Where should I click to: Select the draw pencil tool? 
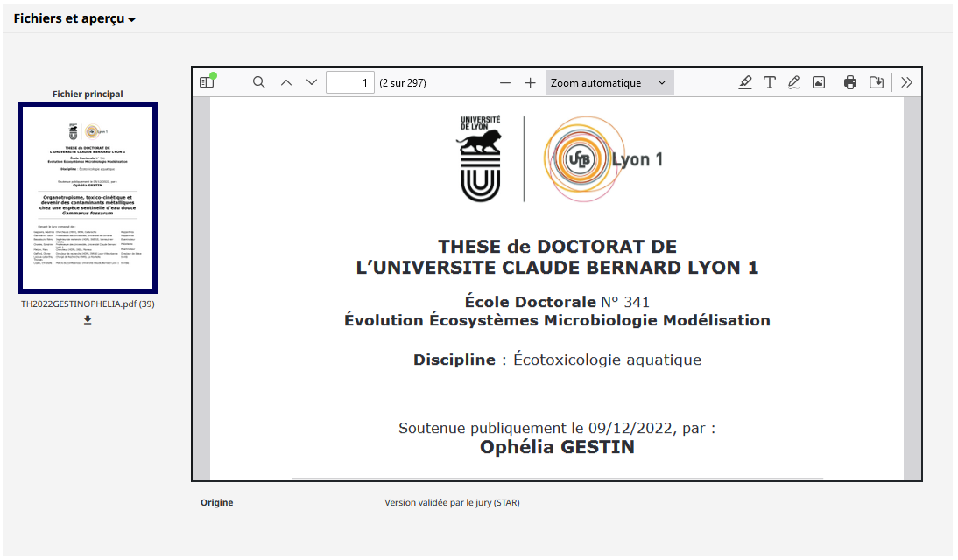(793, 82)
